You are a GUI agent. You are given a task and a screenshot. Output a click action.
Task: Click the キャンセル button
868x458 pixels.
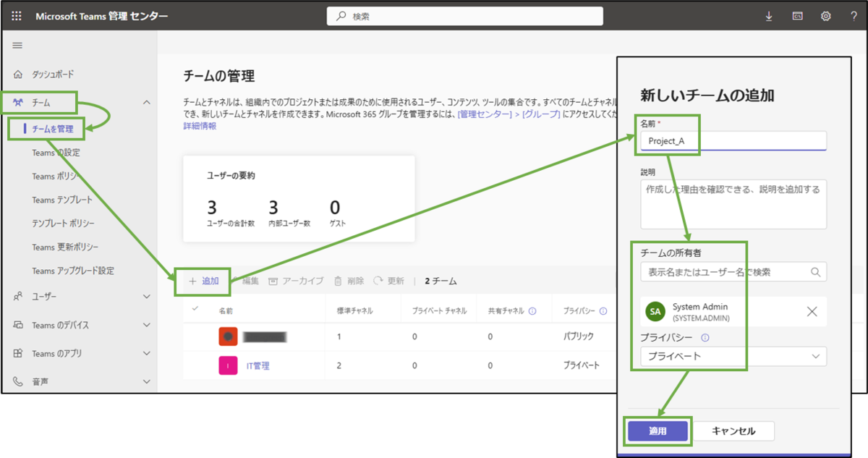pyautogui.click(x=734, y=431)
